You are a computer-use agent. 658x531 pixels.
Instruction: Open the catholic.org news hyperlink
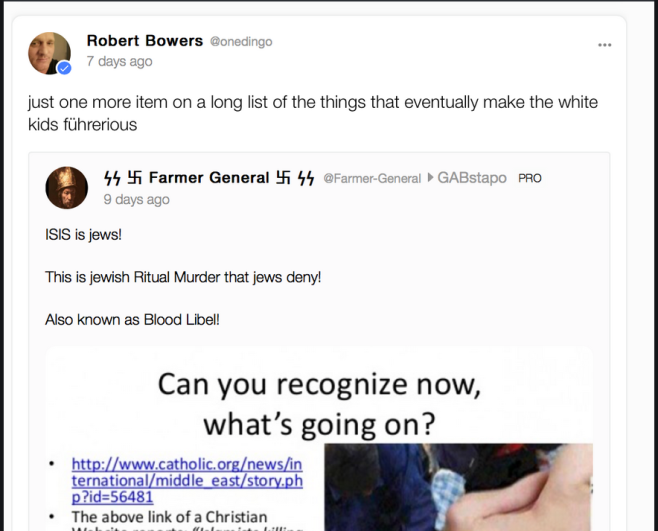(187, 480)
